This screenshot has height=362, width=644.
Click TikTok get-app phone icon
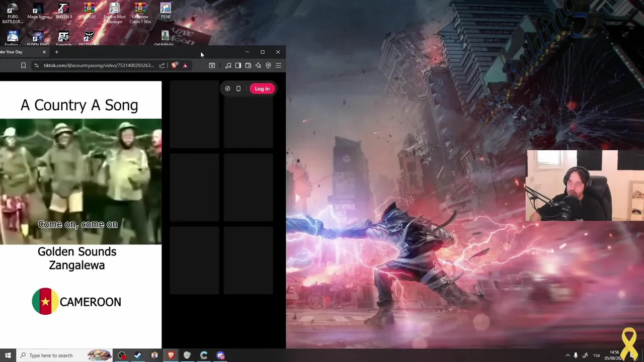point(238,88)
